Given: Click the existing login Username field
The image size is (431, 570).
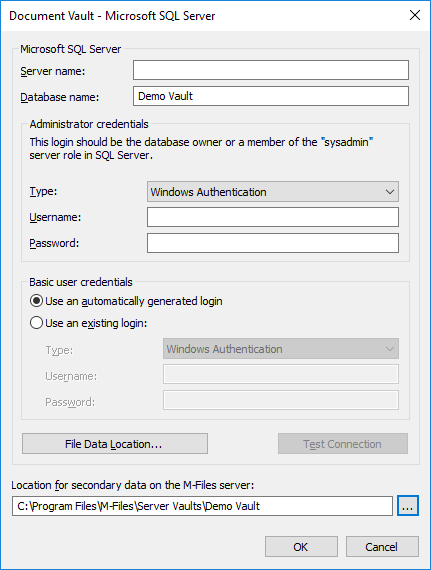Looking at the screenshot, I should 281,374.
